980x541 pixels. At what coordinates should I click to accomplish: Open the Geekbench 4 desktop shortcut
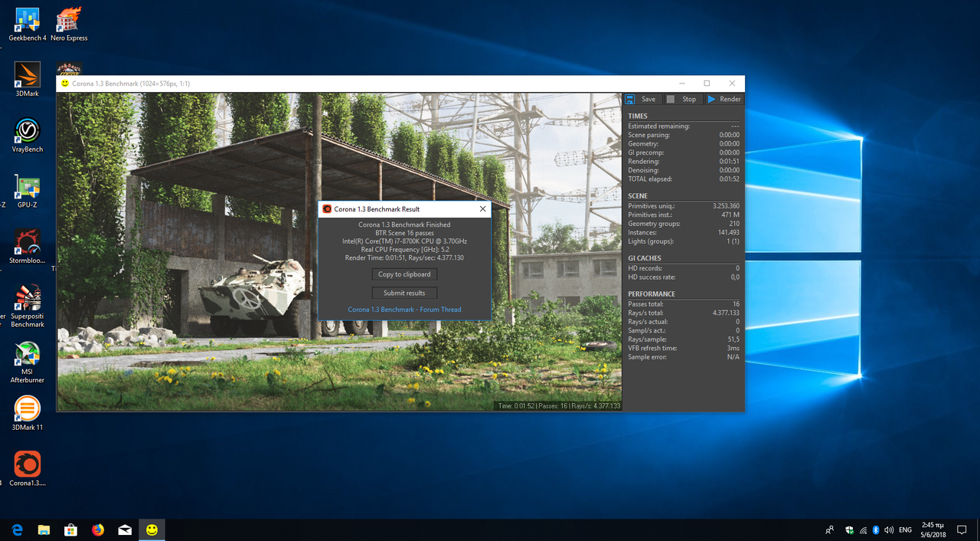coord(28,25)
